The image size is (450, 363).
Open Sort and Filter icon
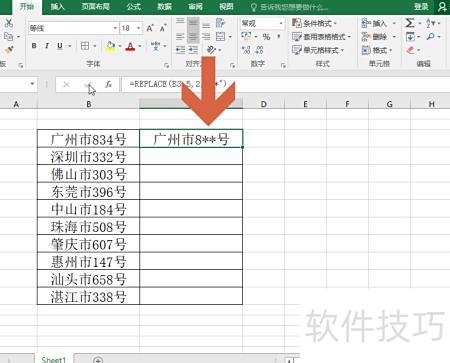[431, 23]
